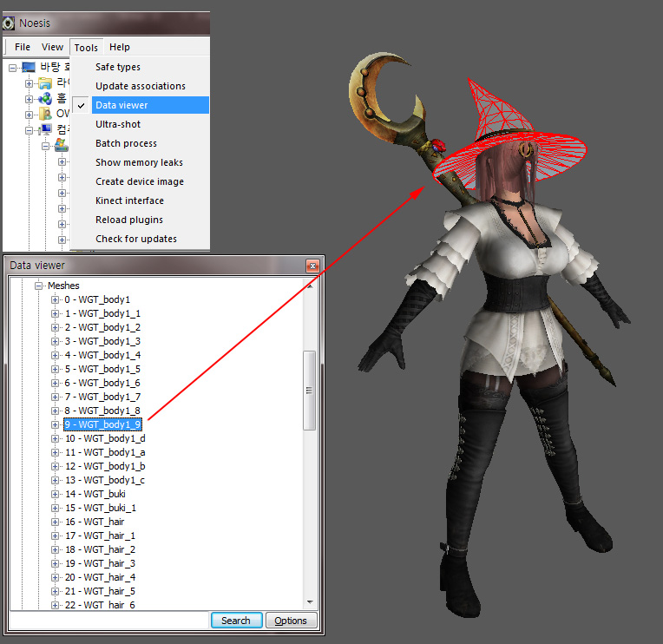Screen dimensions: 663x644
Task: Click the Options button in Data viewer
Action: [291, 621]
